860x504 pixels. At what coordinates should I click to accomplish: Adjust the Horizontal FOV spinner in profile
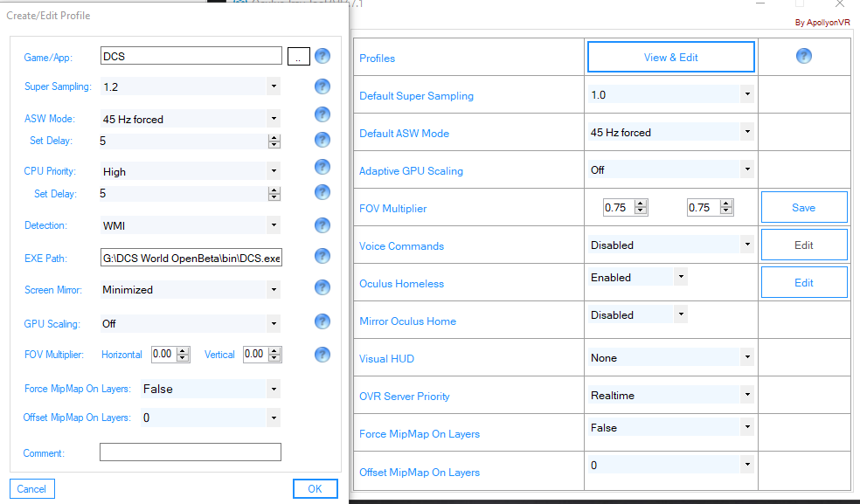(184, 355)
